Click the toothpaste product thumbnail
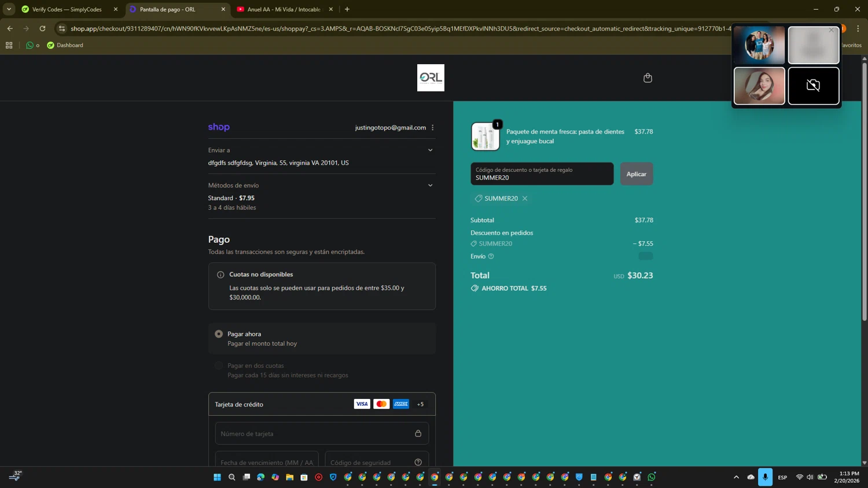Image resolution: width=868 pixels, height=488 pixels. coord(485,137)
